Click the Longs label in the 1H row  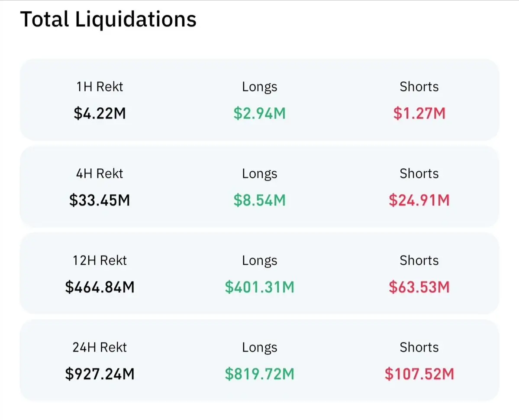(259, 87)
